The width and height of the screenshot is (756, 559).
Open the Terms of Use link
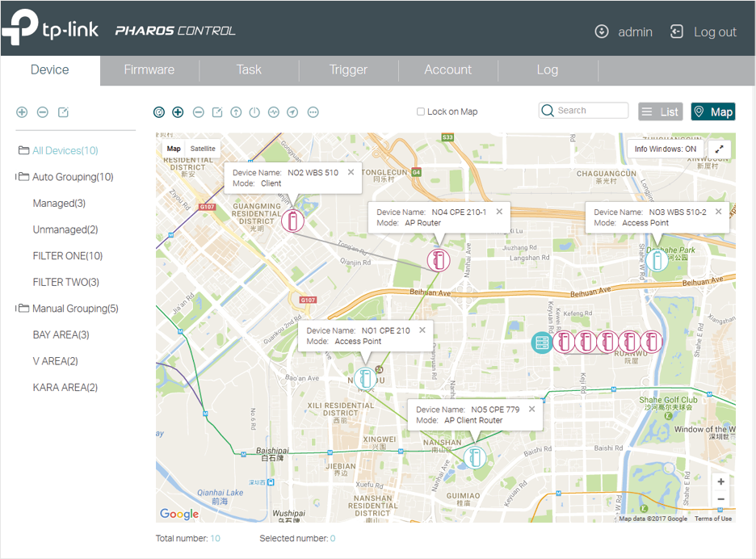713,519
